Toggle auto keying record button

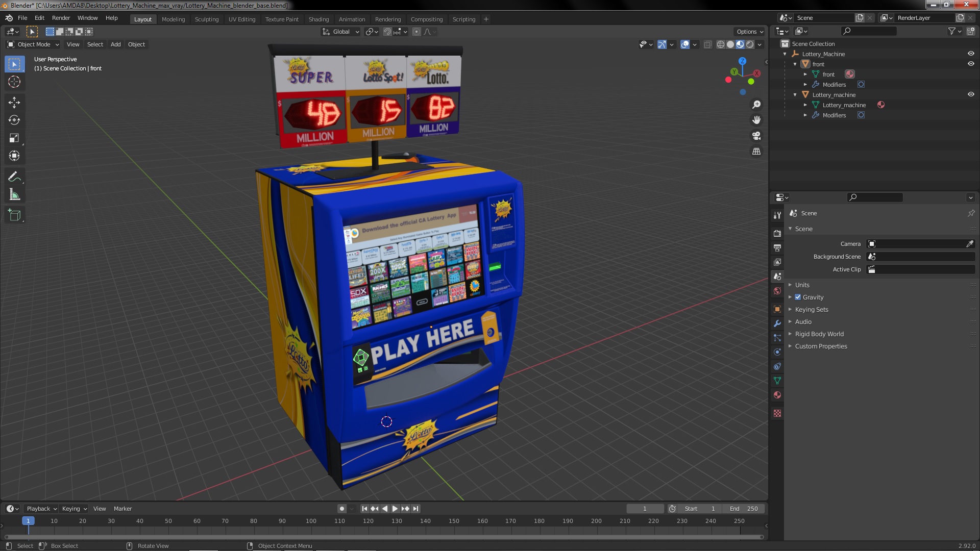[x=341, y=509]
